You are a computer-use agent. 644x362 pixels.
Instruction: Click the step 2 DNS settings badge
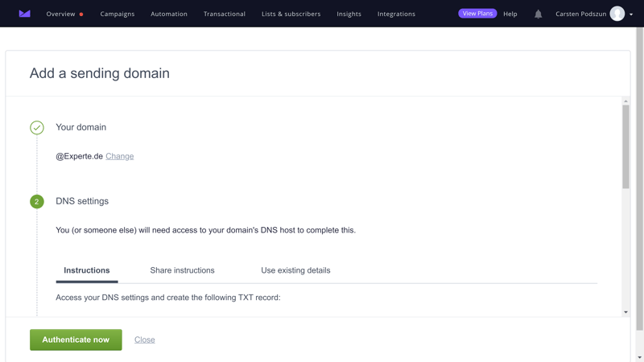[x=37, y=202]
